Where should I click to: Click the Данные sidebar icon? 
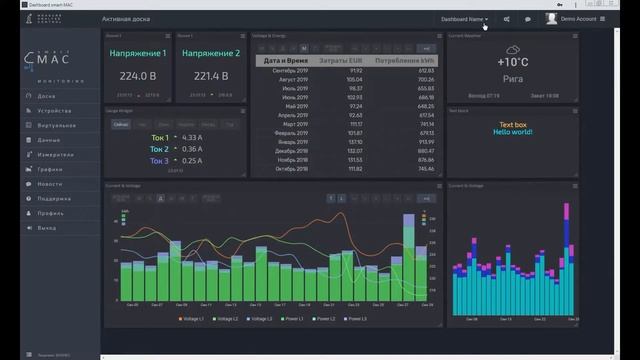[x=29, y=140]
